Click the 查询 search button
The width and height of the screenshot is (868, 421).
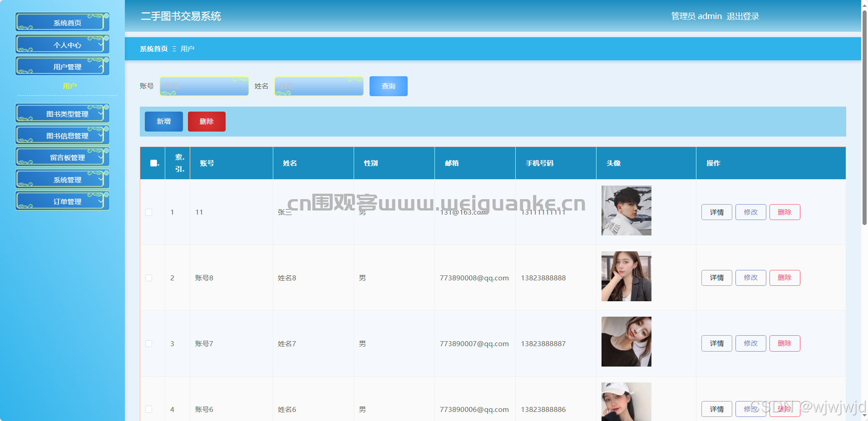coord(389,86)
